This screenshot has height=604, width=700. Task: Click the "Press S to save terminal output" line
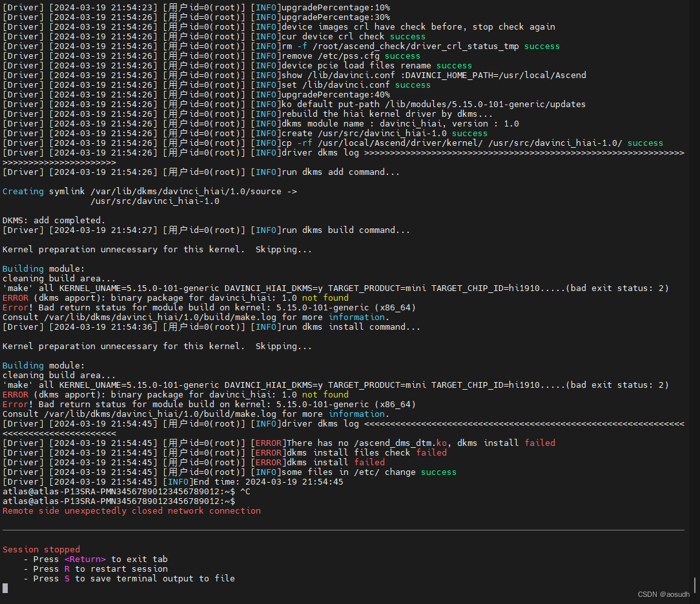129,579
